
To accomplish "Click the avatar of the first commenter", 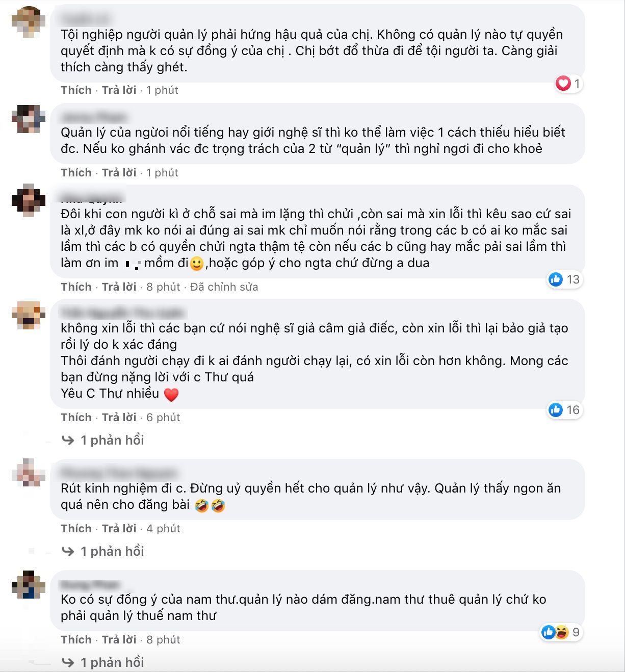I will tap(29, 22).
